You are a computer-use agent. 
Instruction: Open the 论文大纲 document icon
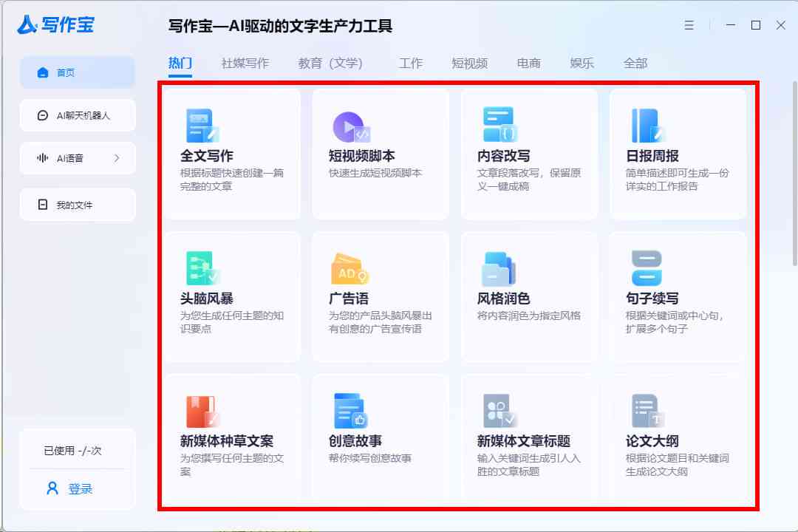(x=648, y=411)
